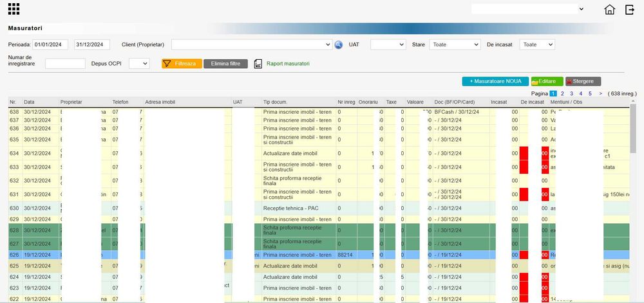Go to page 5 of results
Screen dimensions: 644x303
pos(590,93)
